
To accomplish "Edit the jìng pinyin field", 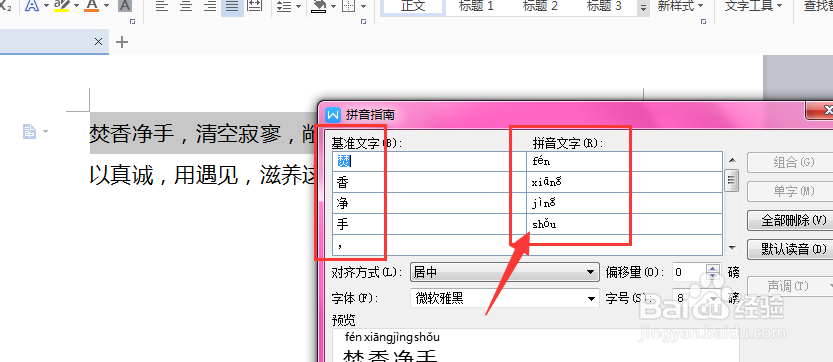I will (625, 203).
